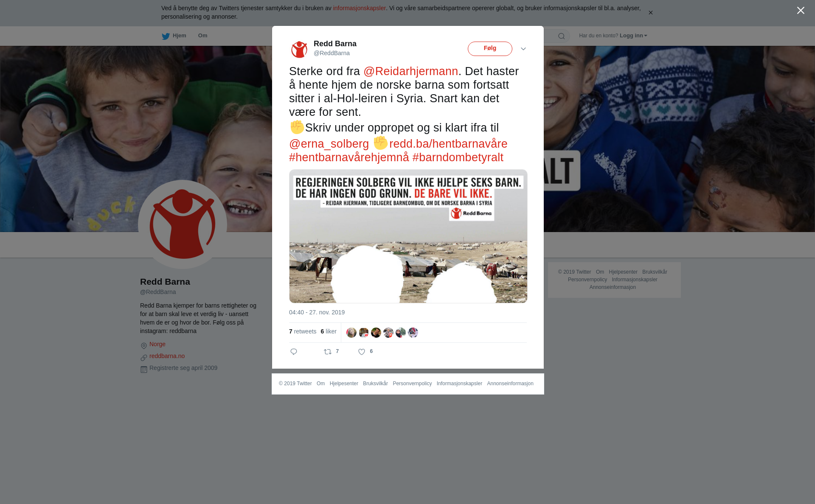View first liker's profile avatar
Screen dimensions: 815x504
[351, 333]
